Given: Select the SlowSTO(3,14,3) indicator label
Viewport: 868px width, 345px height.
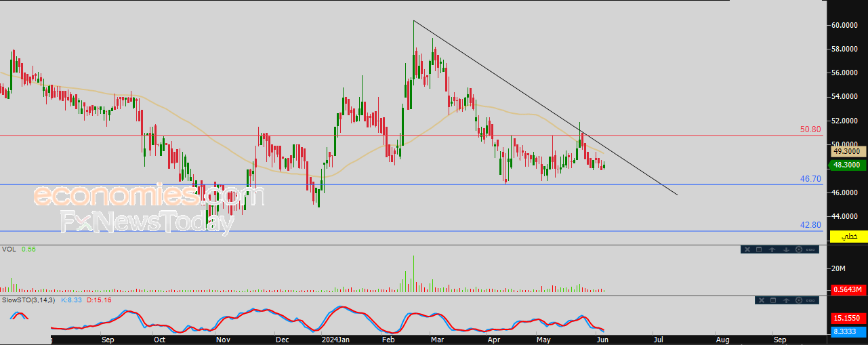Looking at the screenshot, I should coord(29,300).
